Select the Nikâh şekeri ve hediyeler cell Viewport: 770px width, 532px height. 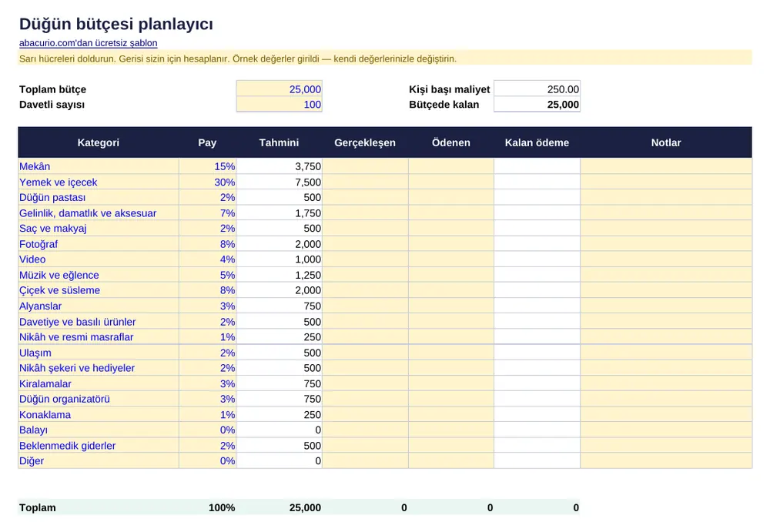coord(99,367)
